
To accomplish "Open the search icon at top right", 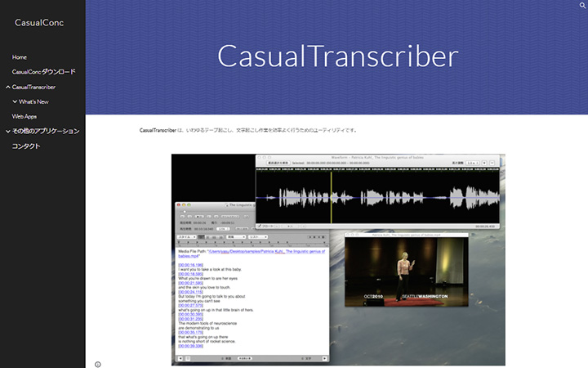I will [x=582, y=5].
